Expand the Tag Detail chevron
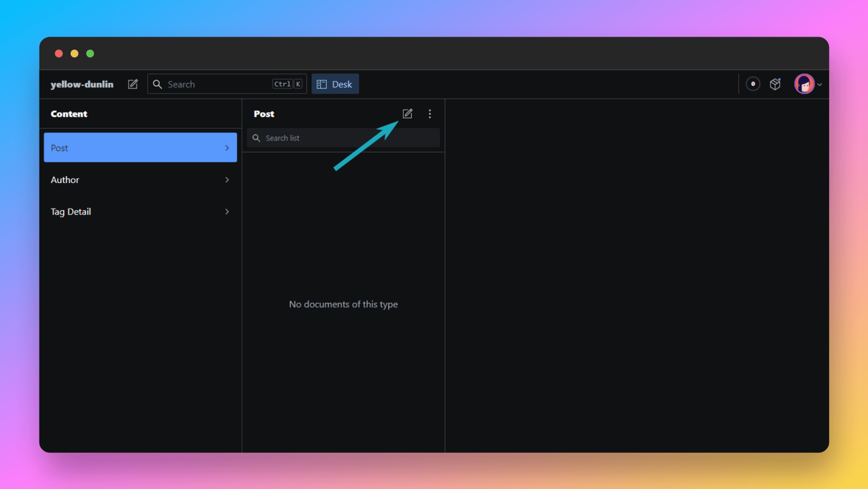This screenshot has width=868, height=489. point(227,211)
